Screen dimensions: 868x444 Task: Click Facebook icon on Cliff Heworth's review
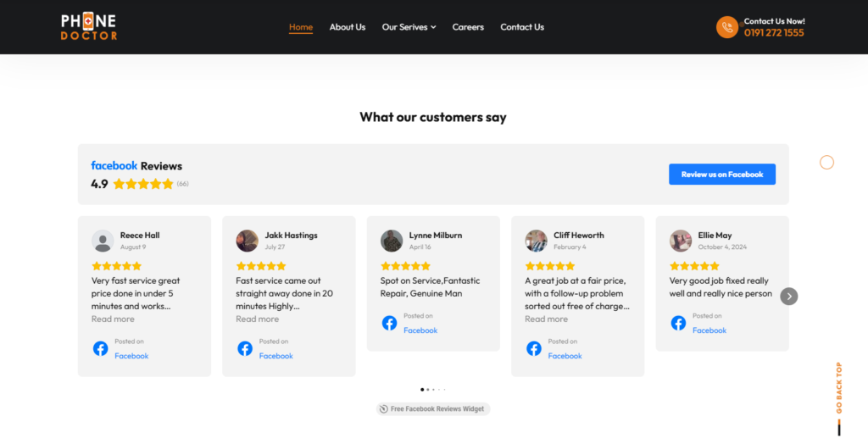click(533, 348)
